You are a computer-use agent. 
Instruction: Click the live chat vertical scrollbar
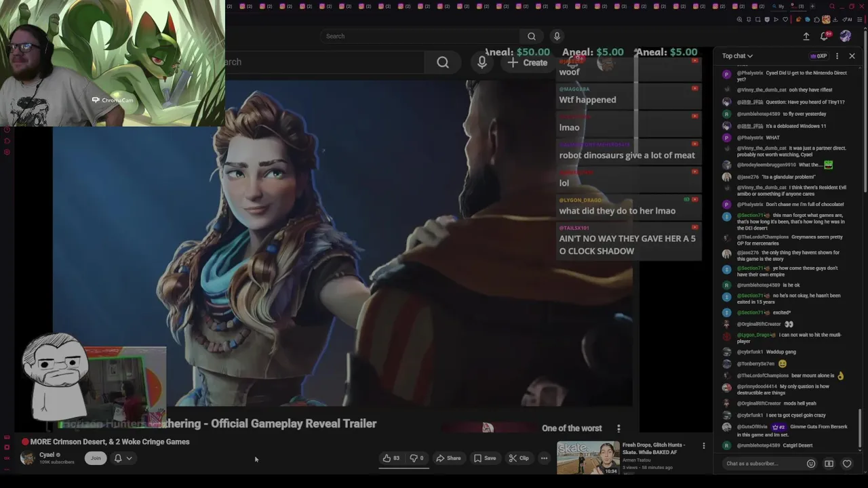[x=860, y=428]
